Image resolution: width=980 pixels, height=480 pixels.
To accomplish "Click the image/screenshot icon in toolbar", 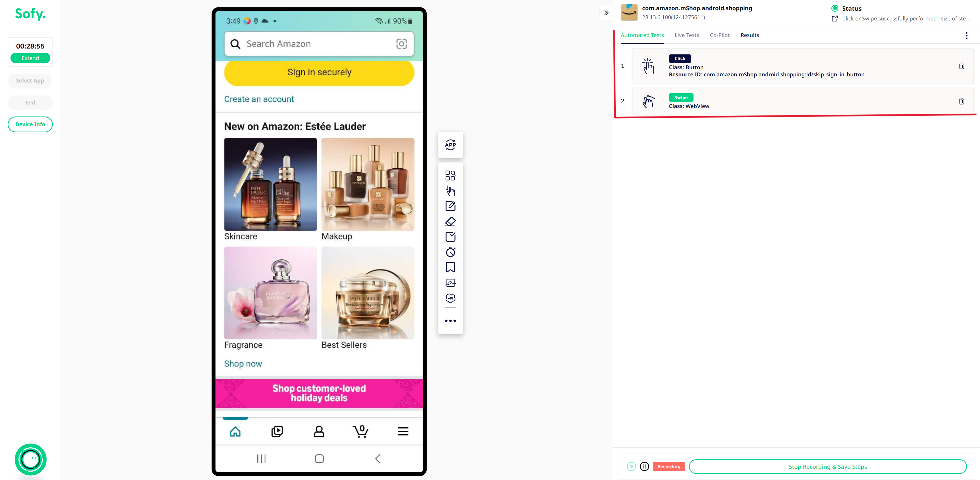I will [x=450, y=283].
